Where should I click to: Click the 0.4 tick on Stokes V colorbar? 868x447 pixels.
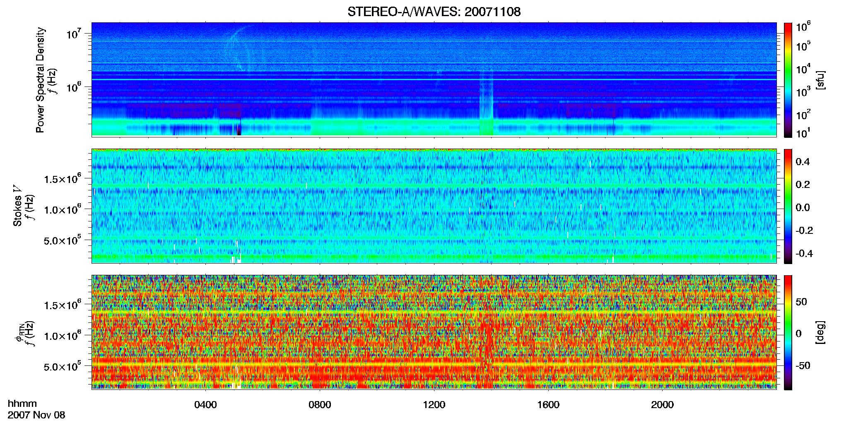click(x=803, y=162)
